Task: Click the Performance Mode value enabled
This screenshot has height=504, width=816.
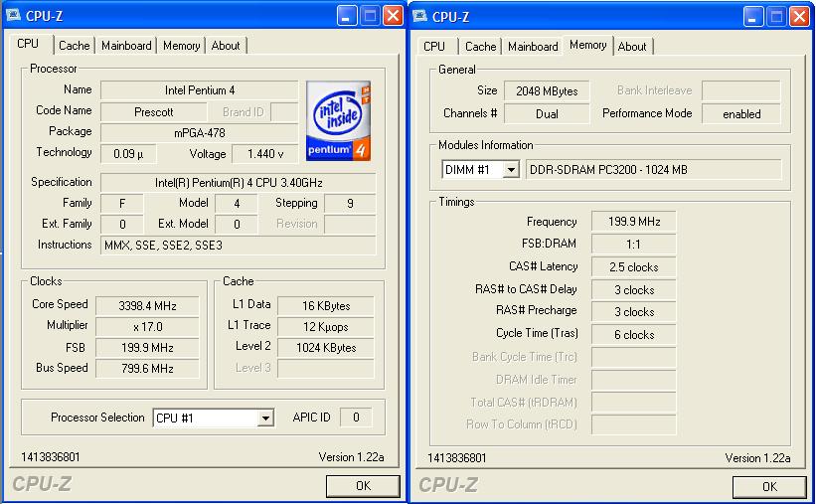Action: [x=741, y=114]
